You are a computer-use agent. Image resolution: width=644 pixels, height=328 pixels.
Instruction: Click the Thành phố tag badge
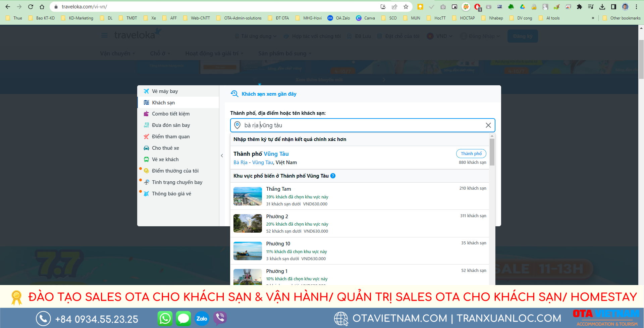coord(471,153)
